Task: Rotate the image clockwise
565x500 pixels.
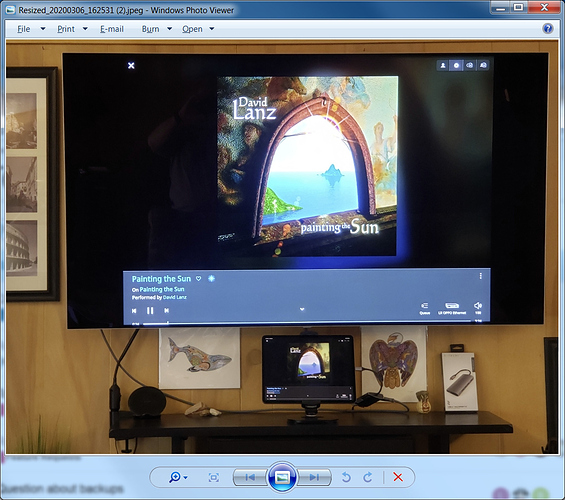Action: 368,478
